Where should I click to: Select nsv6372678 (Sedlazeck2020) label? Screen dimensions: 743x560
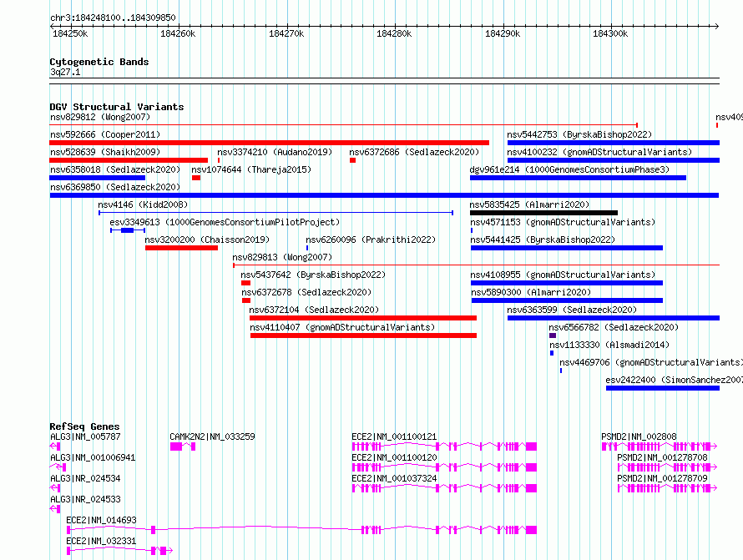[306, 292]
